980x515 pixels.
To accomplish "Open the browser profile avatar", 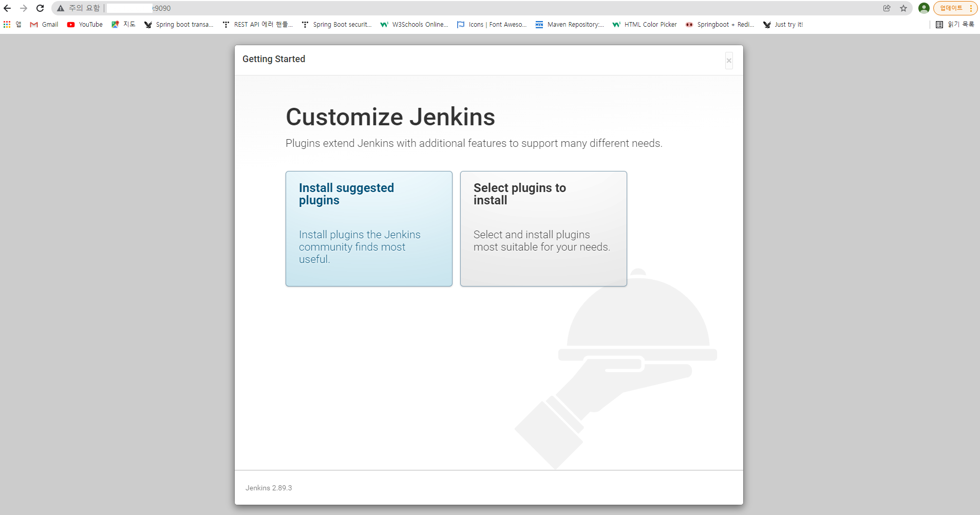I will pos(924,8).
